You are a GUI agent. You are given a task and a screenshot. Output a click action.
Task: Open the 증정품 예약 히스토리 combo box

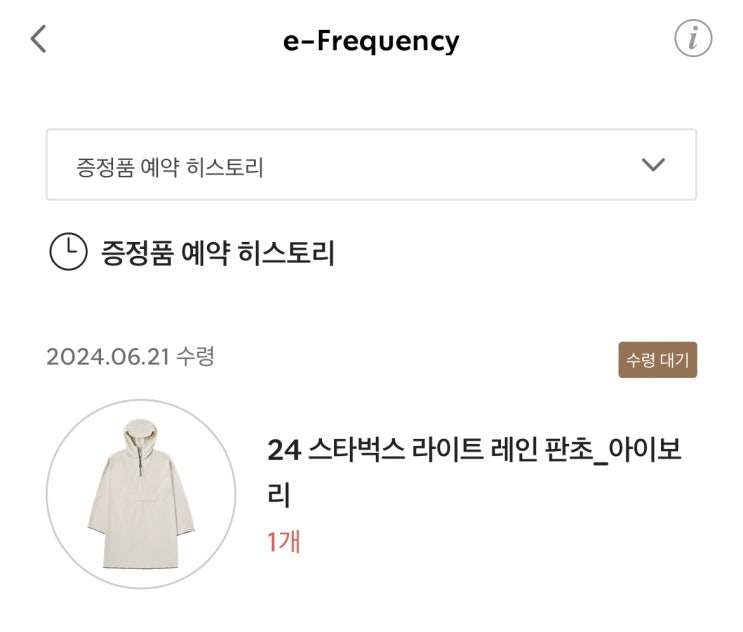(x=371, y=165)
